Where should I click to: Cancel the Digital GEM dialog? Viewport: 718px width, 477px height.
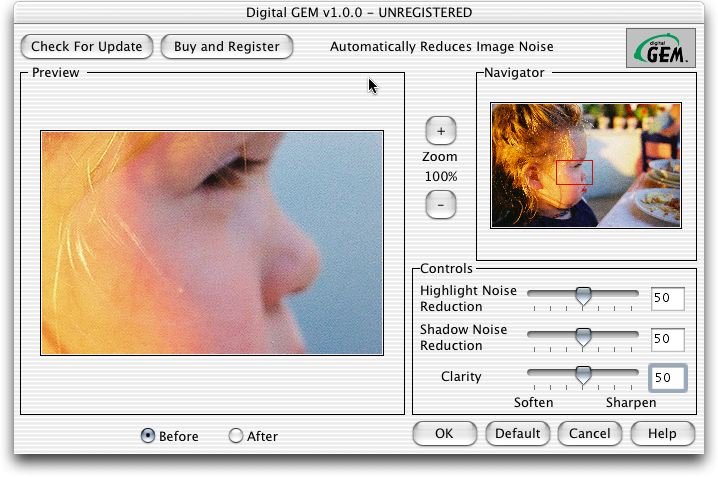[x=590, y=434]
